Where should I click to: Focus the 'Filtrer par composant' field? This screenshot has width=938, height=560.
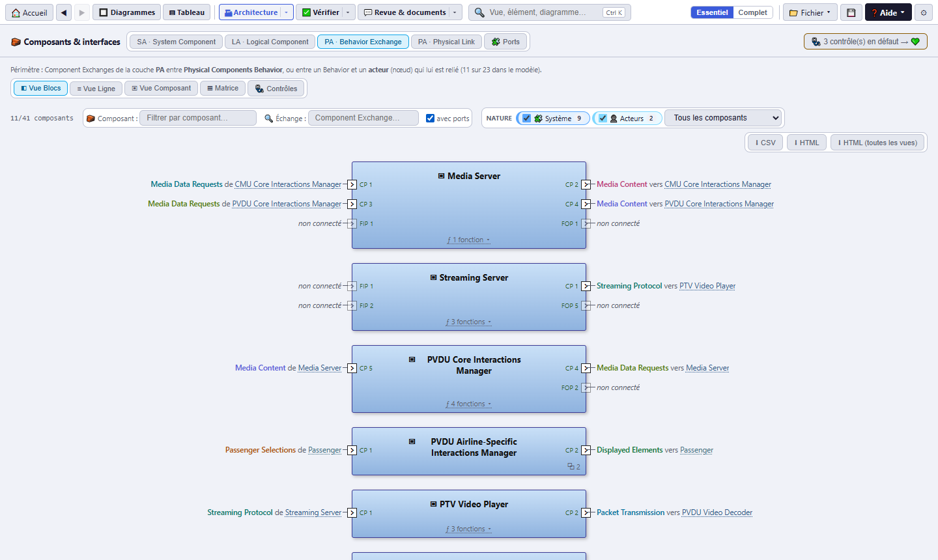(198, 118)
